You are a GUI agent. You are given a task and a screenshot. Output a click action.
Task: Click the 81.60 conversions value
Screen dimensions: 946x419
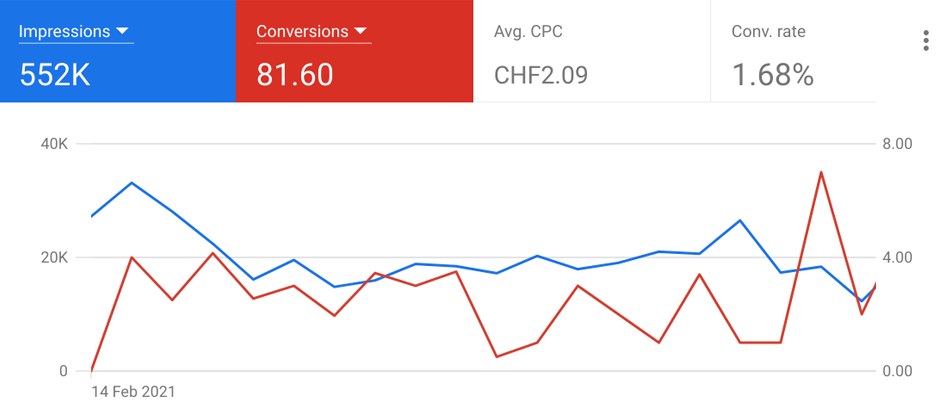[295, 75]
